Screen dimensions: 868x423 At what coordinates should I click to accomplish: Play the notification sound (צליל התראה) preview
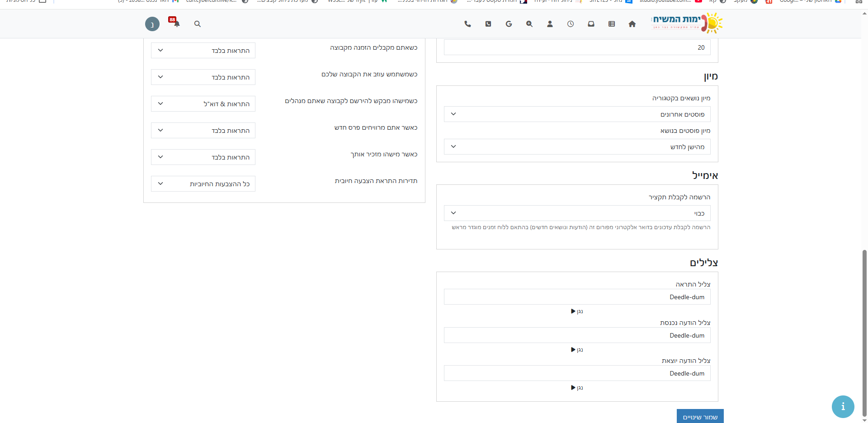[577, 311]
